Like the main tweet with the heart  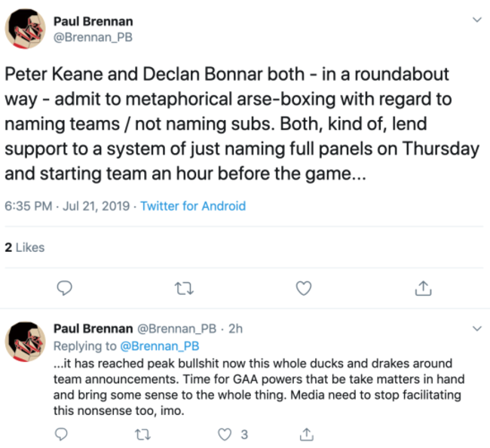click(x=303, y=287)
